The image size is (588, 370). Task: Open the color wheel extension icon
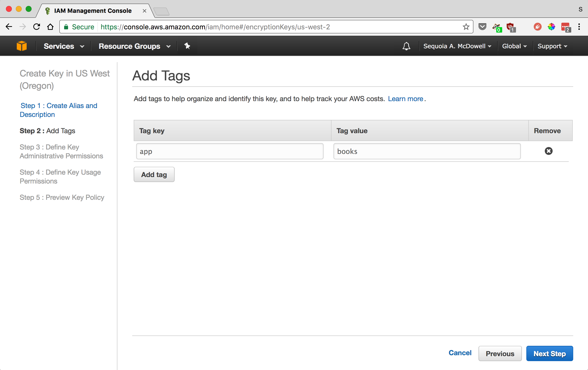coord(551,27)
